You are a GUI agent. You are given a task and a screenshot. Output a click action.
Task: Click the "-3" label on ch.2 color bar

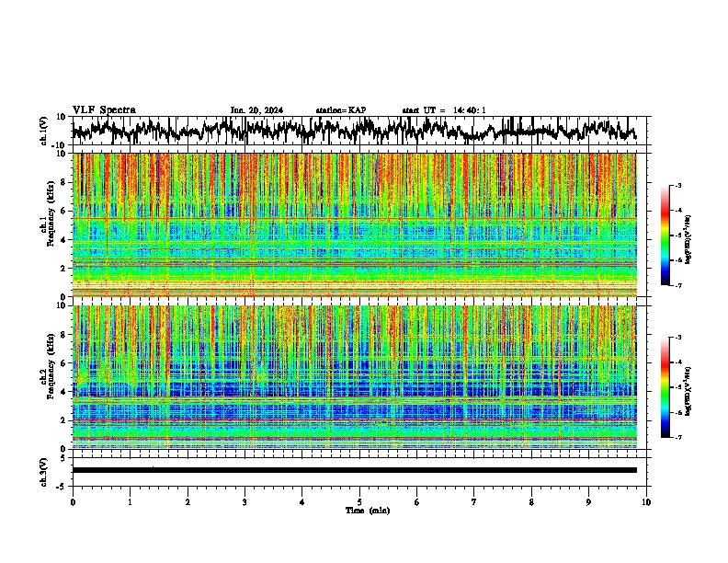pyautogui.click(x=677, y=338)
